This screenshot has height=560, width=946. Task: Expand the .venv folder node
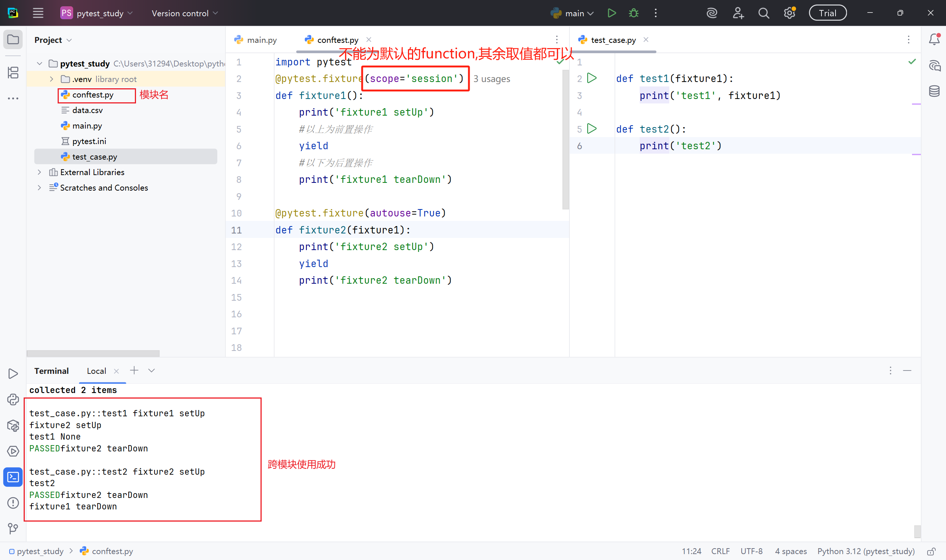(x=52, y=79)
